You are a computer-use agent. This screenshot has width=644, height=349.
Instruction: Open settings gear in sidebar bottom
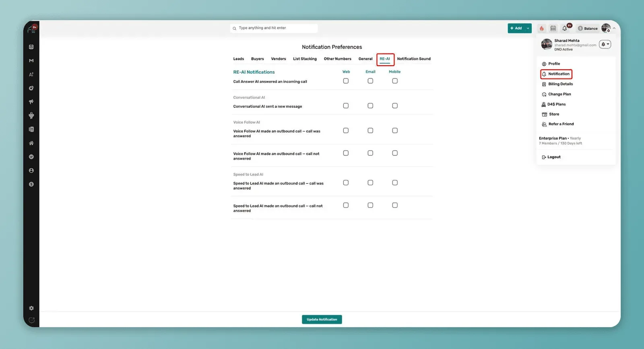pyautogui.click(x=31, y=308)
